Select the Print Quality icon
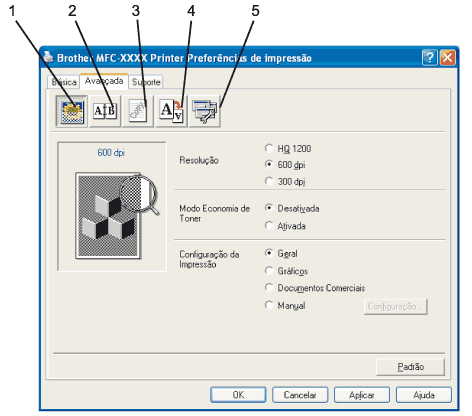Image resolution: width=472 pixels, height=416 pixels. [72, 111]
